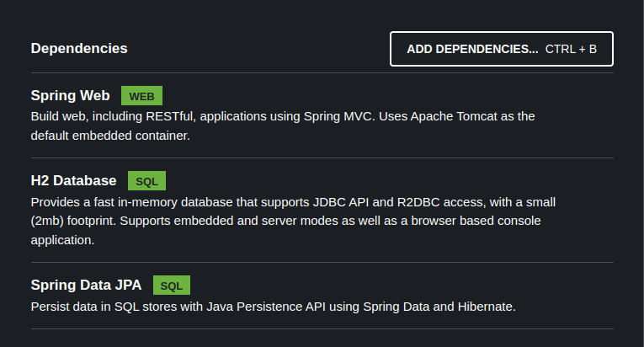Click the words 'Spring MVC'
The image size is (644, 347).
338,116
